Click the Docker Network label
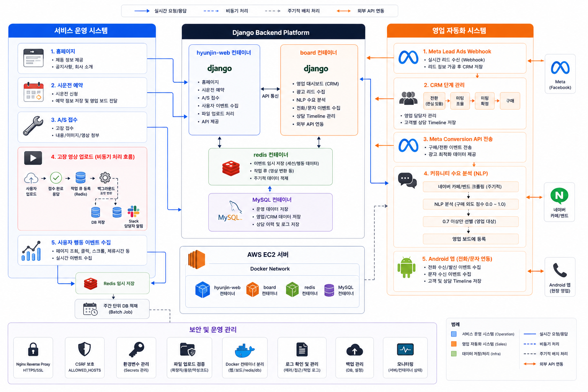 click(270, 269)
